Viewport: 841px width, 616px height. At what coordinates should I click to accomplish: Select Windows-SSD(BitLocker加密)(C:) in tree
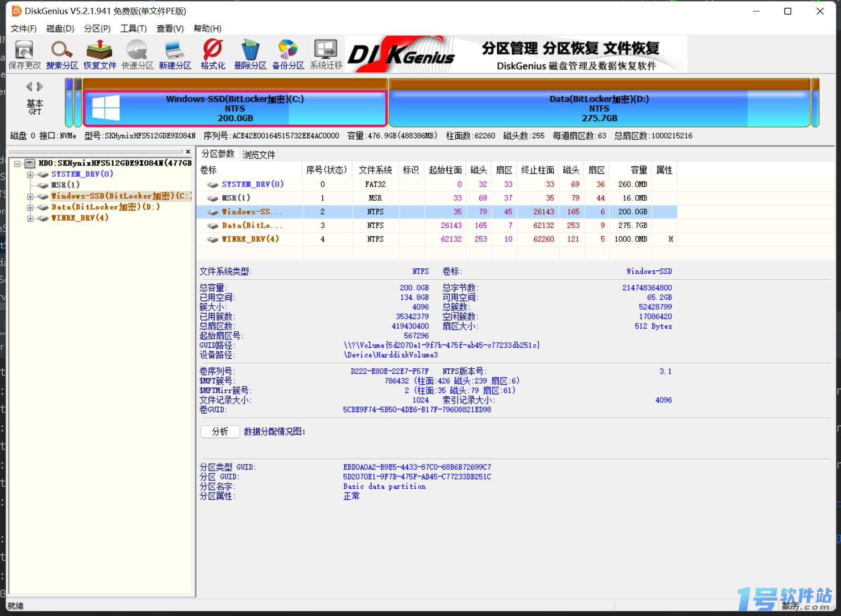(121, 196)
